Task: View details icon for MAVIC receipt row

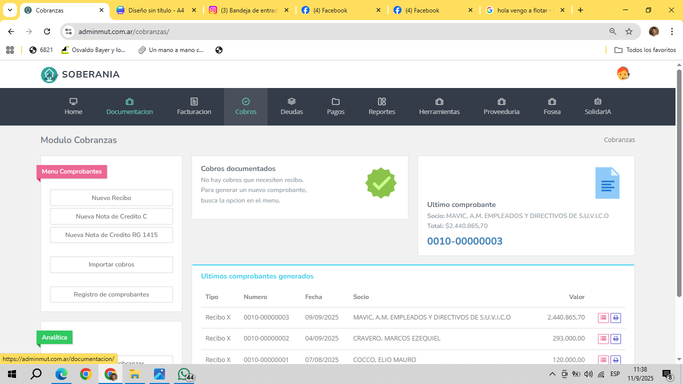Action: click(603, 318)
